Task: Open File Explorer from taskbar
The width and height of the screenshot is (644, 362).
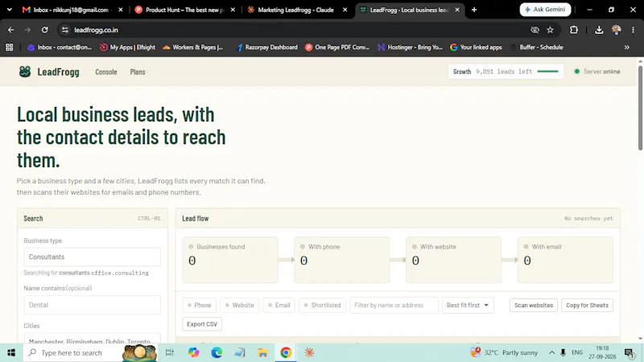Action: (x=263, y=352)
